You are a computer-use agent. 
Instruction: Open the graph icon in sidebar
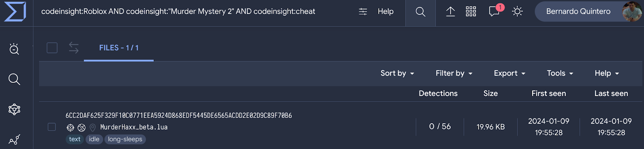(x=14, y=140)
